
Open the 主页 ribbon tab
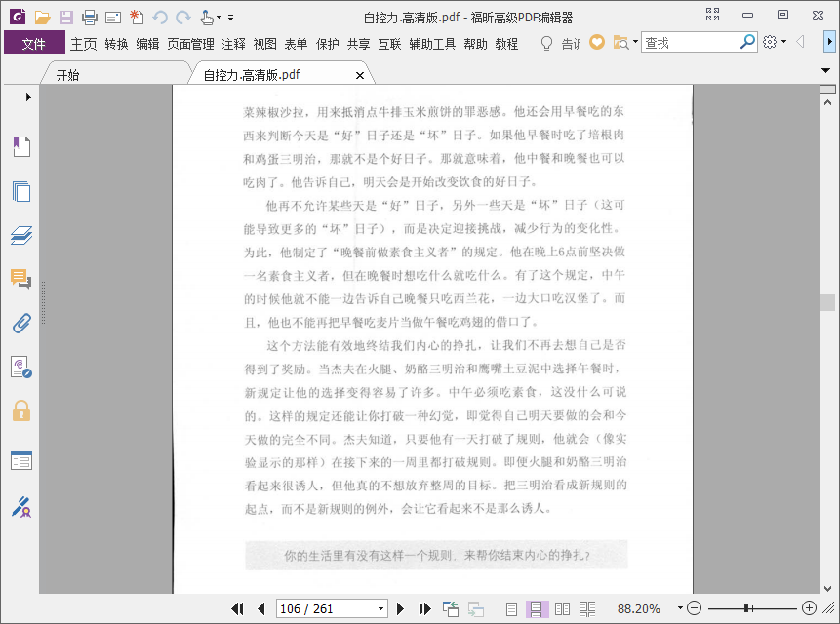tap(84, 44)
